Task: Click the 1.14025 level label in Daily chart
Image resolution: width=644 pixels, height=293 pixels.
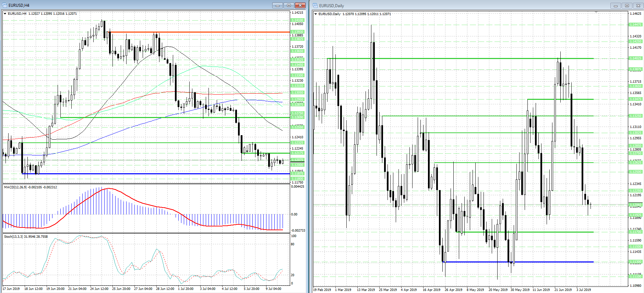Action: click(635, 58)
